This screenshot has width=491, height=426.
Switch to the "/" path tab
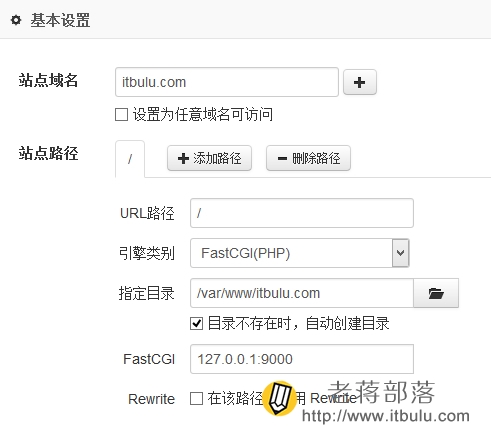(x=130, y=159)
